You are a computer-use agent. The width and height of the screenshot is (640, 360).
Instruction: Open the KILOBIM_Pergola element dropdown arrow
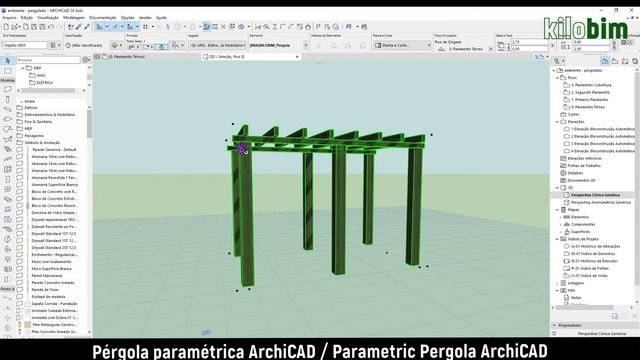(x=305, y=45)
